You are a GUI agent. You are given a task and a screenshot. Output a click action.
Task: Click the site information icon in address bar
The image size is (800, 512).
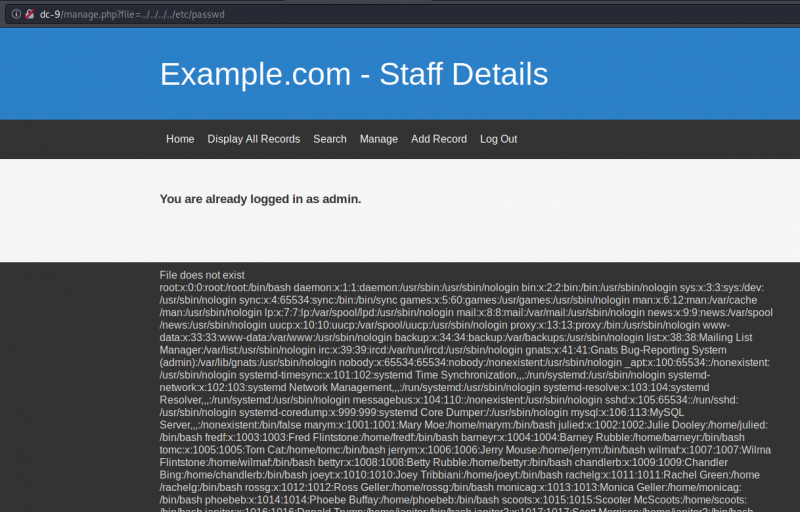click(15, 13)
